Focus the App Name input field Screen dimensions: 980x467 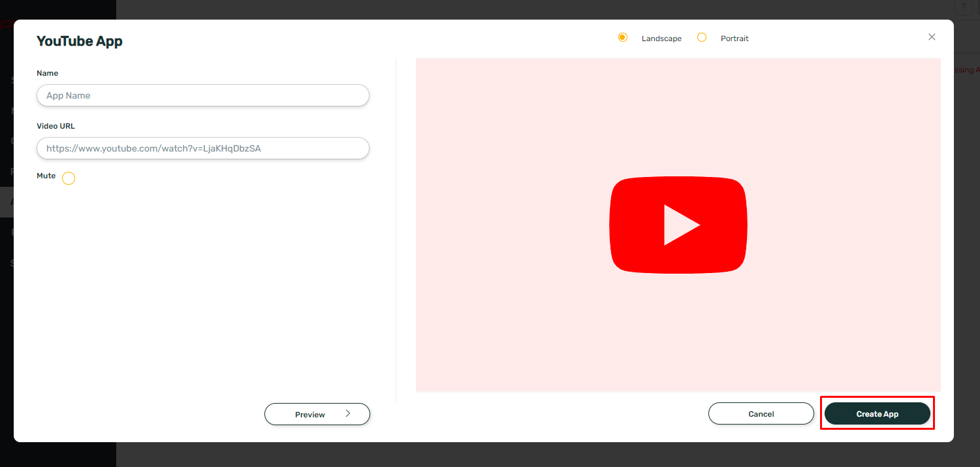pos(203,95)
